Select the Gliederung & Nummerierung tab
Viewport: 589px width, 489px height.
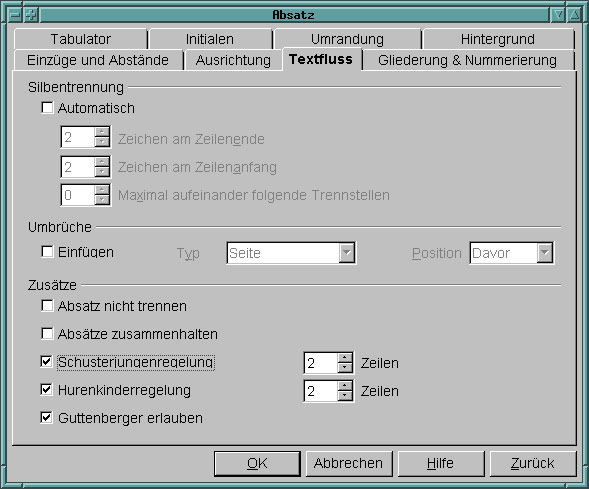tap(468, 60)
